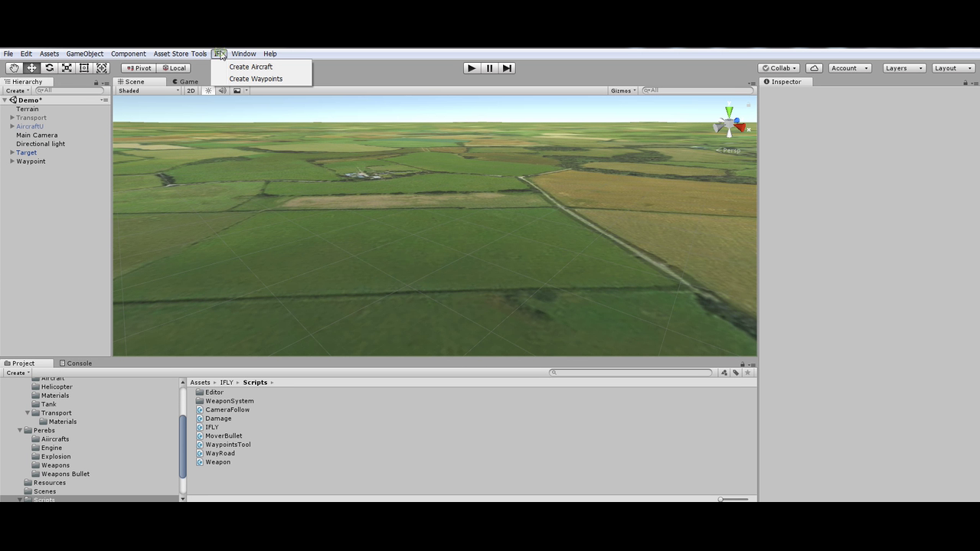Screen dimensions: 980x551
Task: Click the CameraFollow script icon
Action: coord(200,409)
